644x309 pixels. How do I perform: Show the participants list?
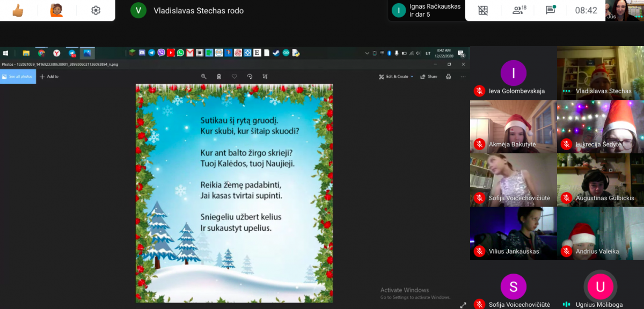518,10
